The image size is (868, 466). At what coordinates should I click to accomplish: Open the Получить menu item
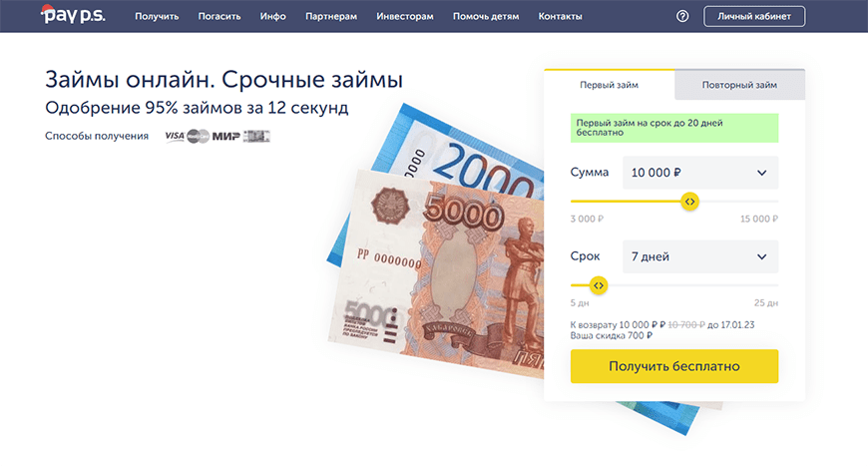(157, 17)
